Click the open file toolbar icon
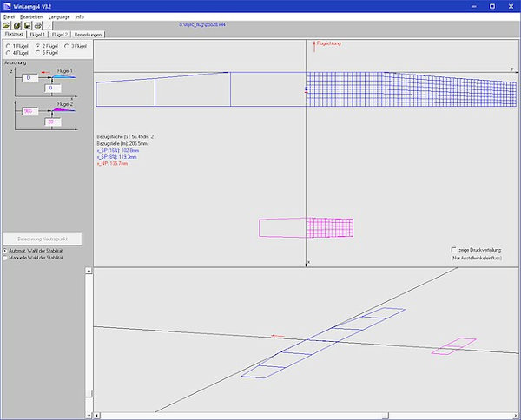 (x=6, y=25)
